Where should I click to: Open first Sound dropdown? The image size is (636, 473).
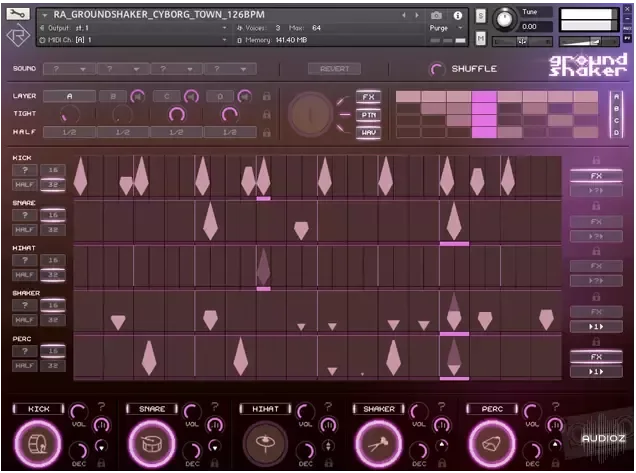coord(69,69)
